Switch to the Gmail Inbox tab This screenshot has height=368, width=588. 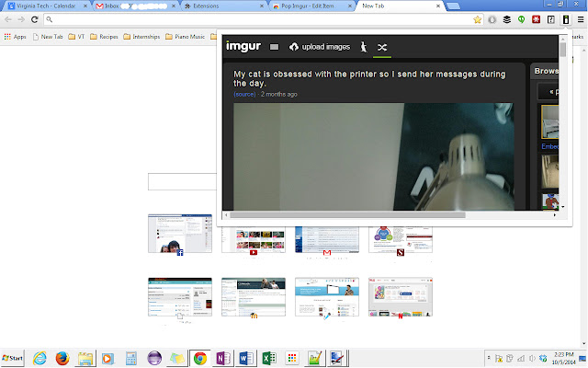pos(136,6)
